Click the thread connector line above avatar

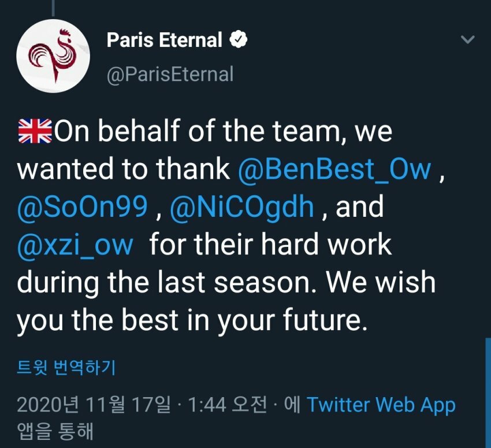(53, 8)
